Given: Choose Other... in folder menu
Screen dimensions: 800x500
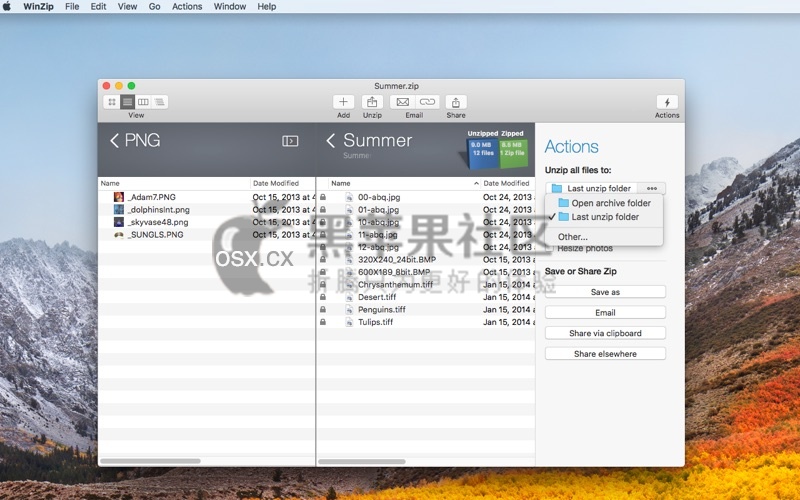Looking at the screenshot, I should 604,237.
